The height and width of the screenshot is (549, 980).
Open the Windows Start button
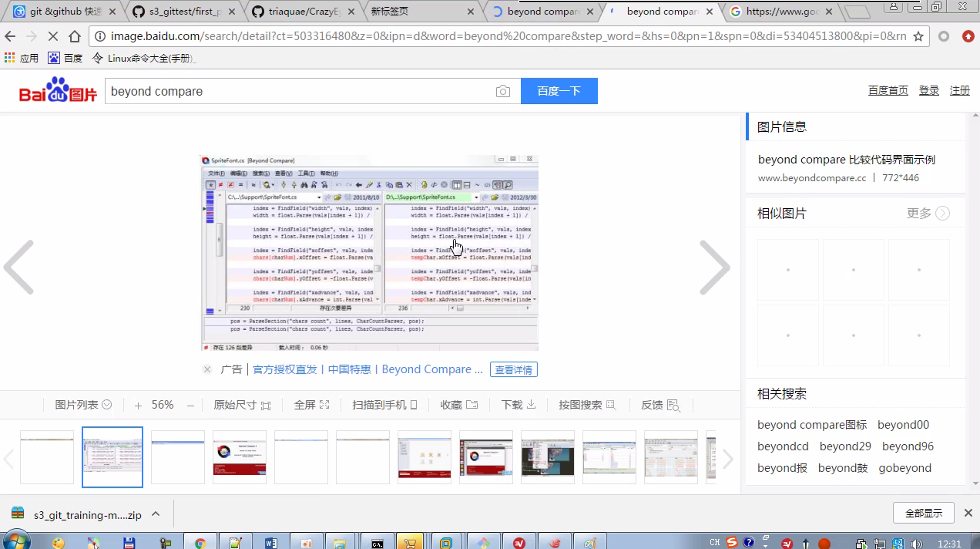(x=15, y=540)
